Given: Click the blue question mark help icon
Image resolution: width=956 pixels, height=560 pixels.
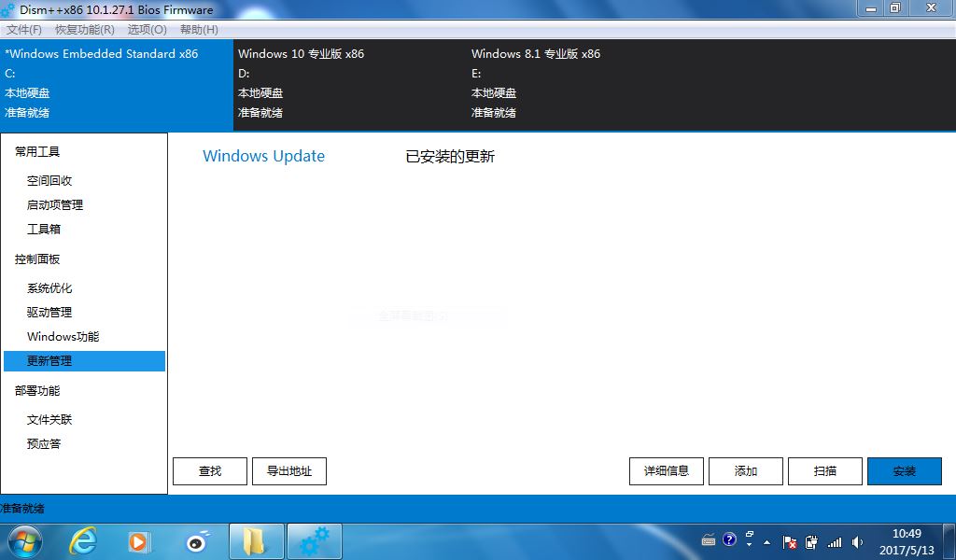Looking at the screenshot, I should 729,539.
